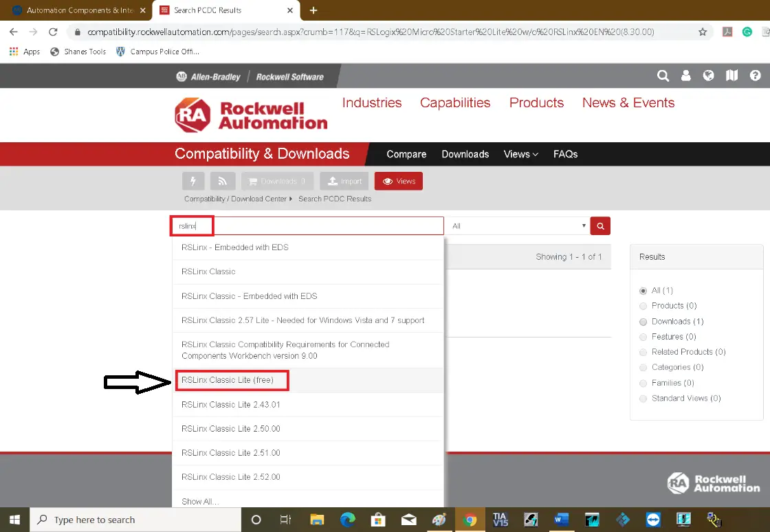The image size is (770, 532).
Task: Click the browser address bar URL
Action: click(x=371, y=32)
